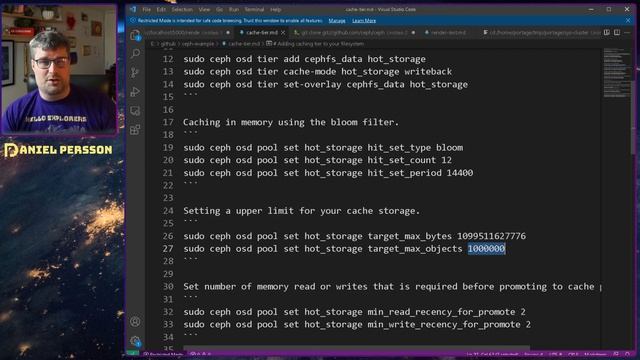Switch to the cache-tier.md tab
Image resolution: width=640 pixels, height=360 pixels.
pos(261,32)
